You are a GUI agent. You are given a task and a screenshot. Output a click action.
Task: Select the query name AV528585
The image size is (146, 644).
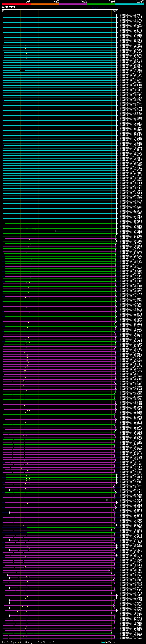(x=8, y=7)
